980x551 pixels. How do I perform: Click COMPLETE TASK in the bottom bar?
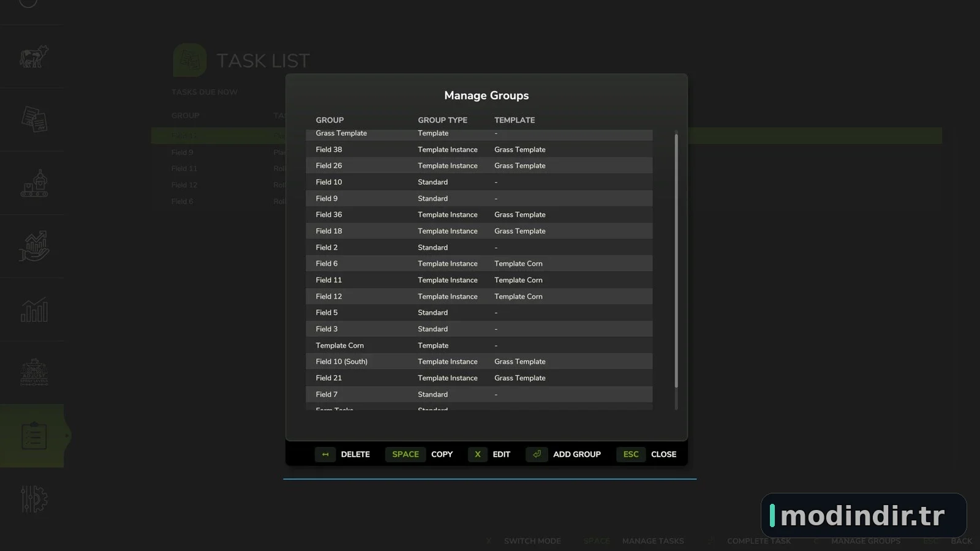pyautogui.click(x=759, y=541)
